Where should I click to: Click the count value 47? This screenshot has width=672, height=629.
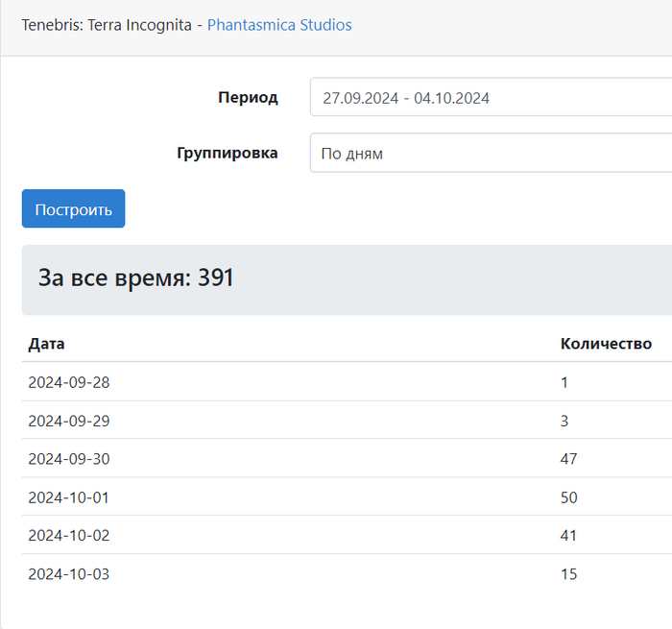(569, 459)
